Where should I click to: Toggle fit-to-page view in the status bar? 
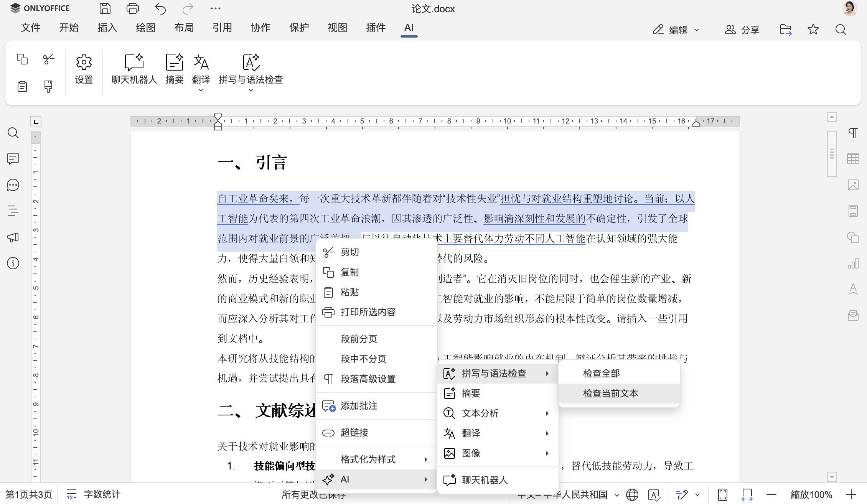click(723, 494)
